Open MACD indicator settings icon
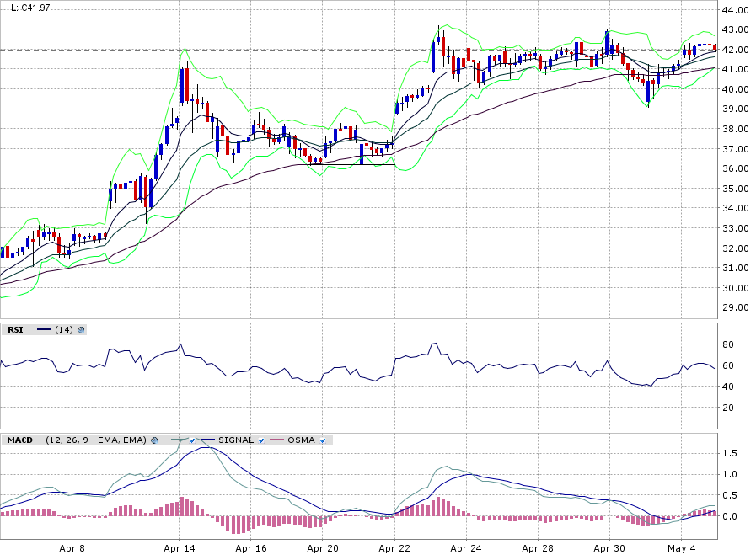Image resolution: width=756 pixels, height=560 pixels. (154, 440)
